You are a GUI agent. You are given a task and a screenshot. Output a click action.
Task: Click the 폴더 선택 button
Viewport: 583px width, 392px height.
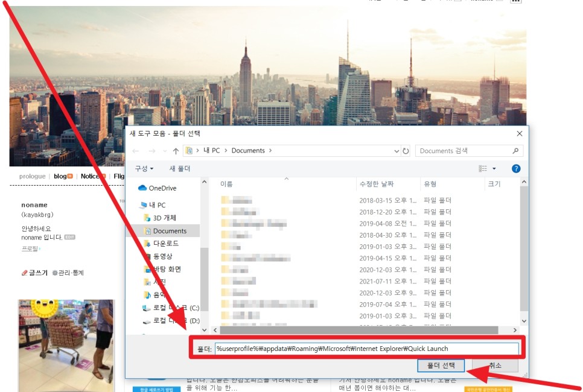click(441, 365)
